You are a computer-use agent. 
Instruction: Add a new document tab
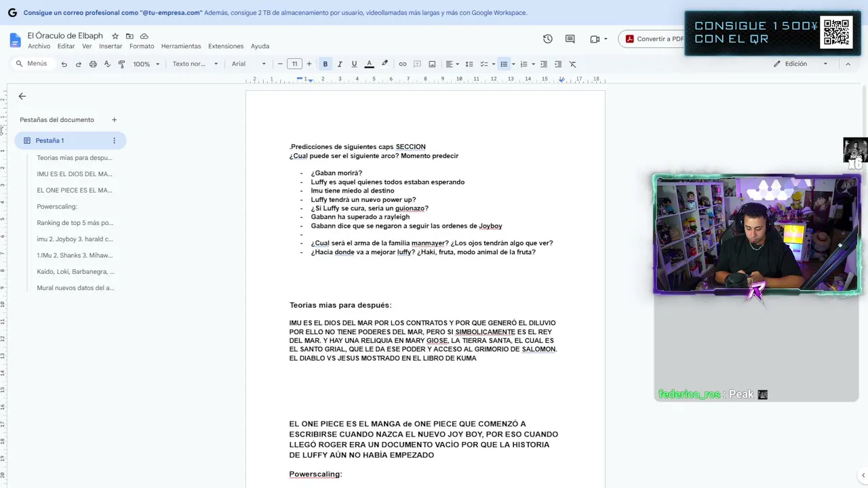(114, 120)
